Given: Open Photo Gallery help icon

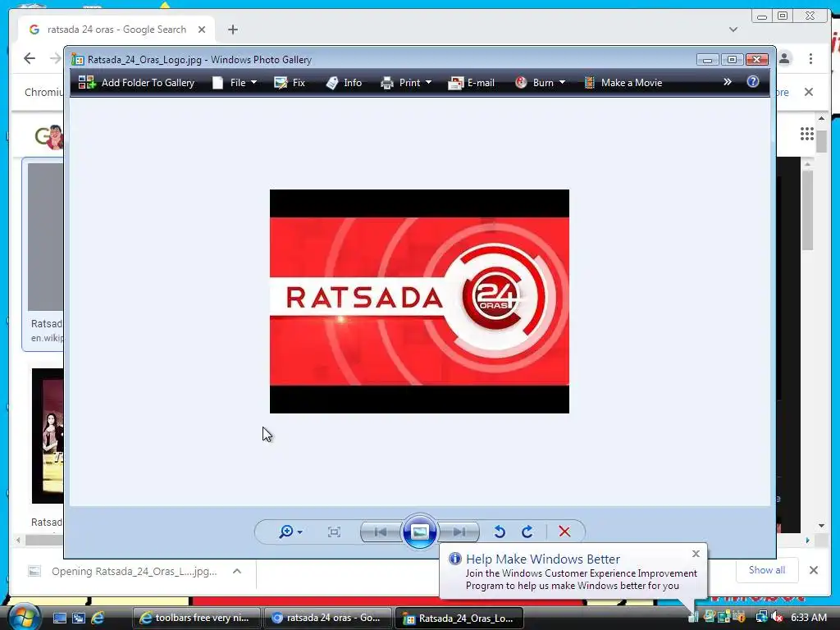Looking at the screenshot, I should pyautogui.click(x=753, y=81).
